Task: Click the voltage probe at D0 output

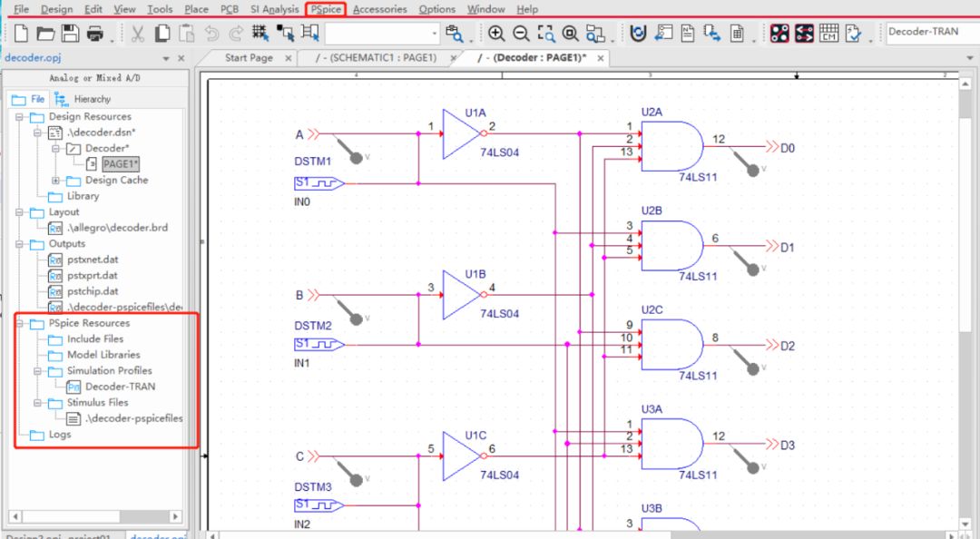Action: tap(744, 162)
